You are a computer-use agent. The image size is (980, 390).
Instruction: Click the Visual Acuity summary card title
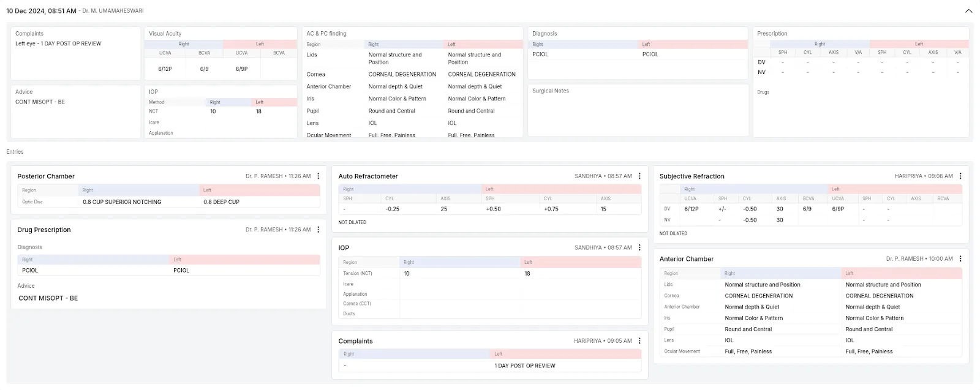pyautogui.click(x=165, y=34)
